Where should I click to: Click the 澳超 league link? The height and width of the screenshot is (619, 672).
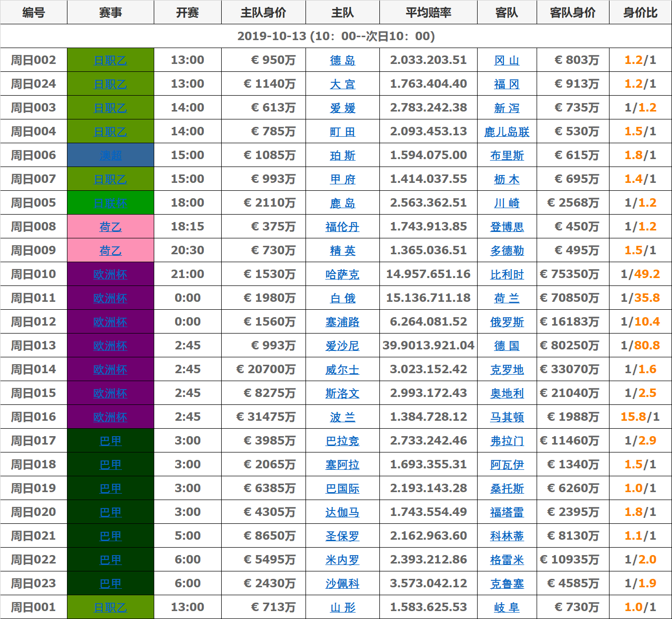tap(111, 156)
